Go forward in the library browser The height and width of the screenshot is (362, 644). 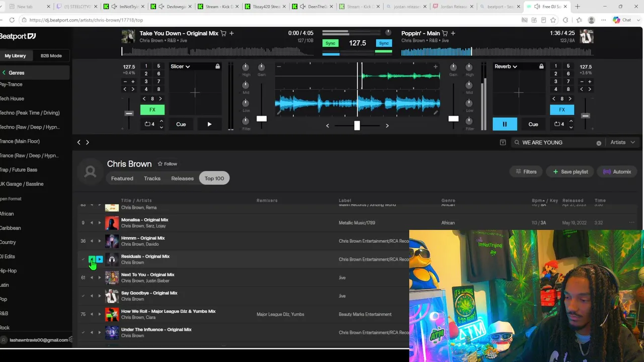87,142
